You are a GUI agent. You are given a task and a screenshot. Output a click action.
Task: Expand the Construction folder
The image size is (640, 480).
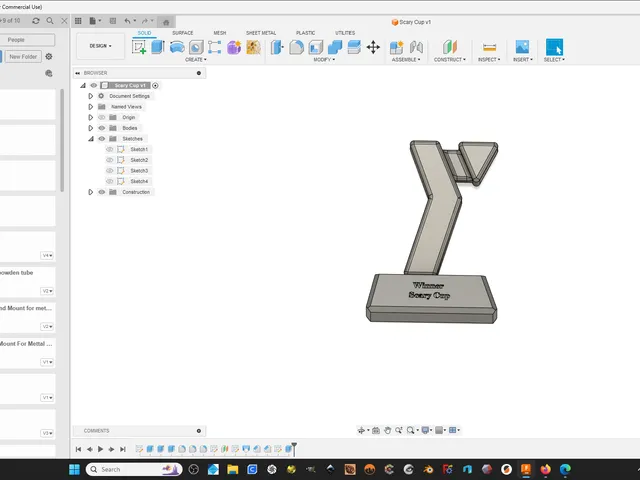[x=91, y=192]
